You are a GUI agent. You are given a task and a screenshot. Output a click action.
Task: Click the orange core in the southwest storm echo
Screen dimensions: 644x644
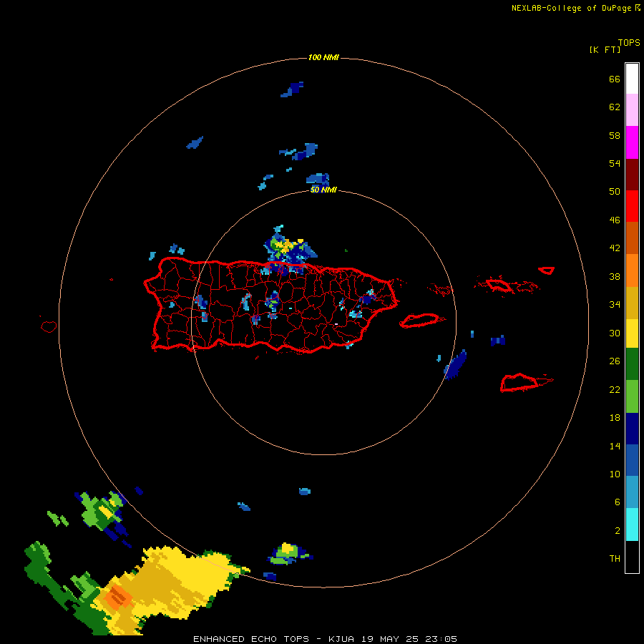point(118,597)
